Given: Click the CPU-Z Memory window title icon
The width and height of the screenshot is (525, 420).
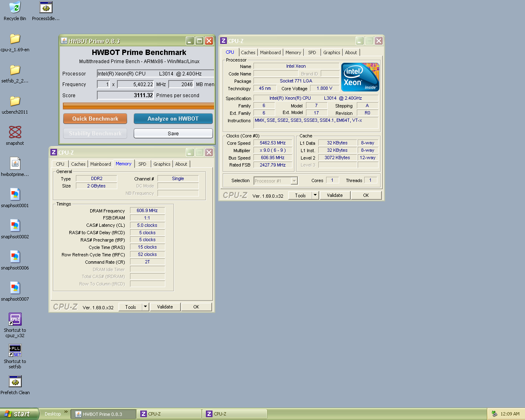Looking at the screenshot, I should point(53,152).
